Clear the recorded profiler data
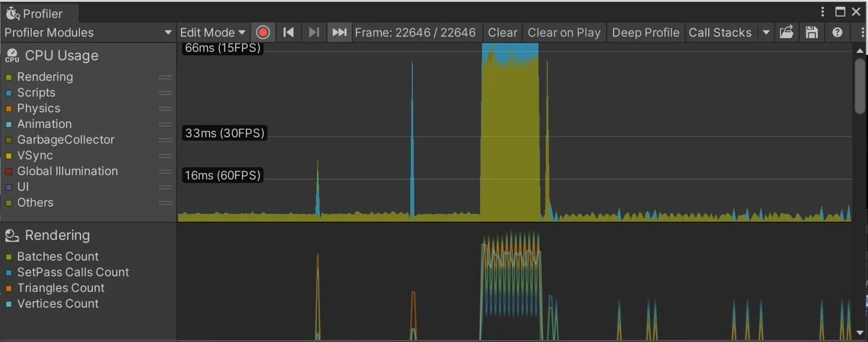This screenshot has width=868, height=342. [501, 32]
